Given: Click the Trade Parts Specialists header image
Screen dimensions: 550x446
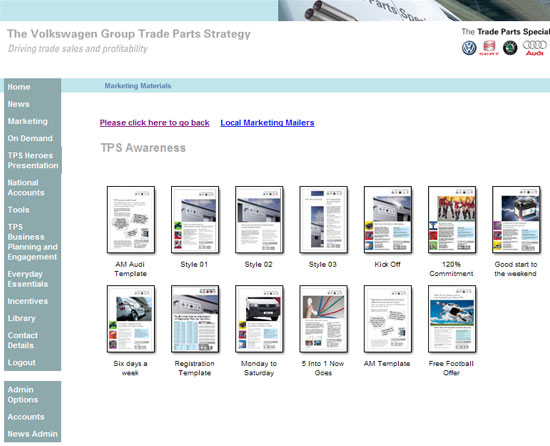Looking at the screenshot, I should pyautogui.click(x=414, y=10).
